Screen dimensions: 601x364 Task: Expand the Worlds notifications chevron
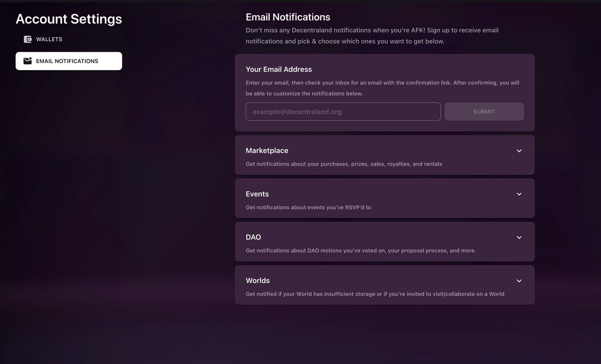519,281
